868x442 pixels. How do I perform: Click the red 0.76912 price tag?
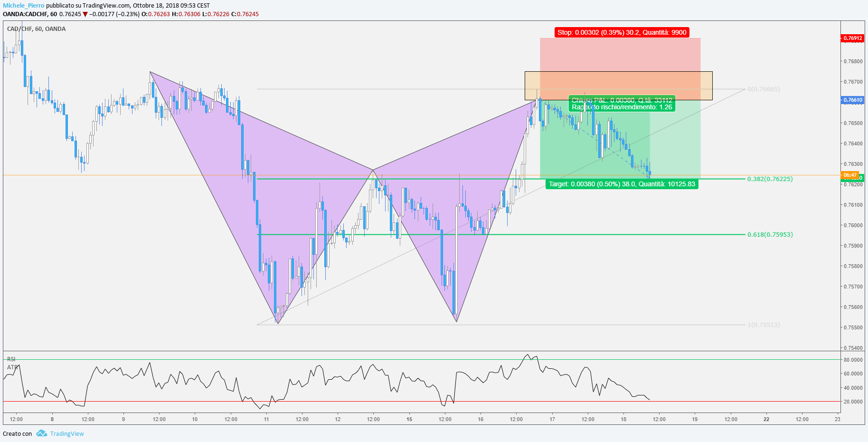[853, 38]
